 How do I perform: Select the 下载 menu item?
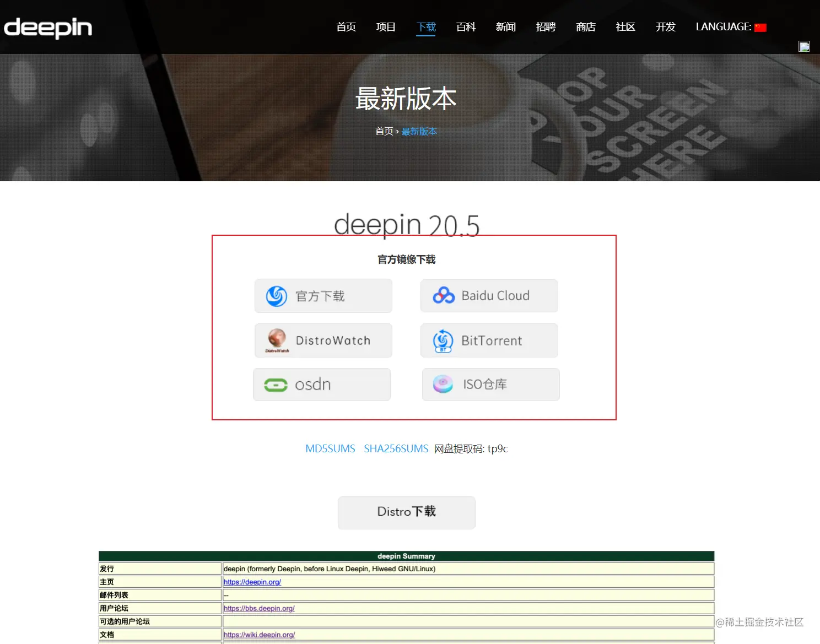426,27
